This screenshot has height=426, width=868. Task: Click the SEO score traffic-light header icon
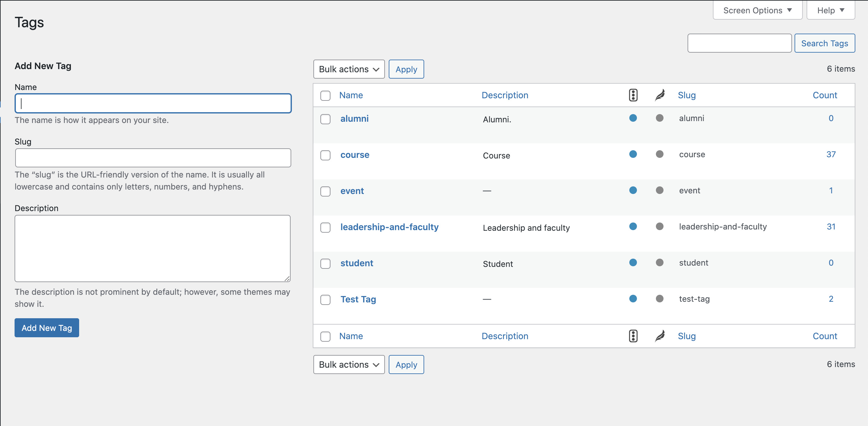tap(633, 95)
